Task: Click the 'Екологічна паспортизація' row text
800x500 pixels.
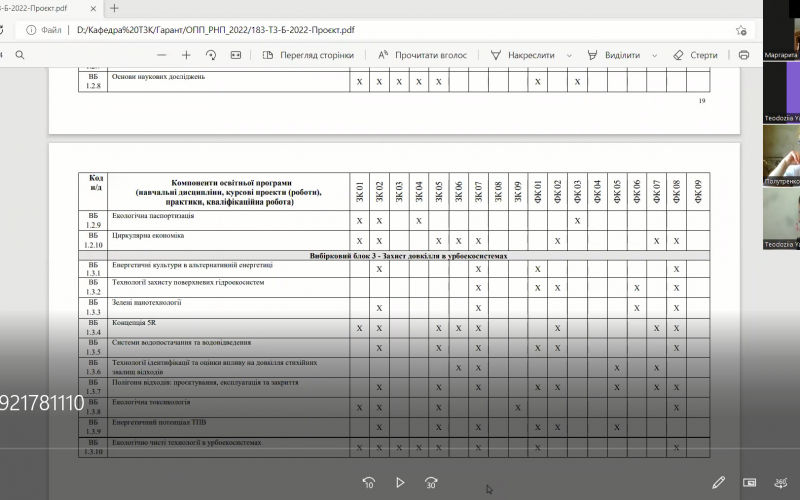Action: click(x=153, y=216)
